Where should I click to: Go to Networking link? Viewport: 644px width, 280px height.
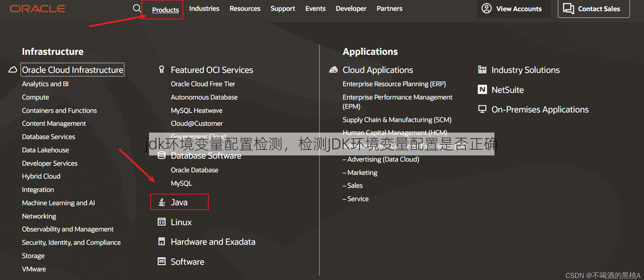point(39,216)
